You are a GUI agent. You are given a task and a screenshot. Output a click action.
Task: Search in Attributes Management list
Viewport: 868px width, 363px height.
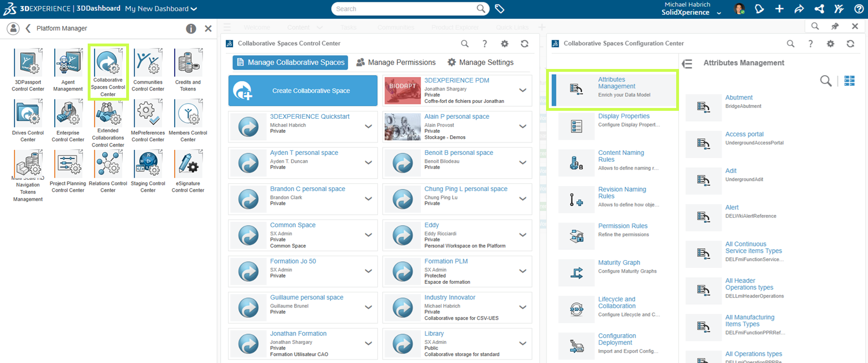pos(826,81)
